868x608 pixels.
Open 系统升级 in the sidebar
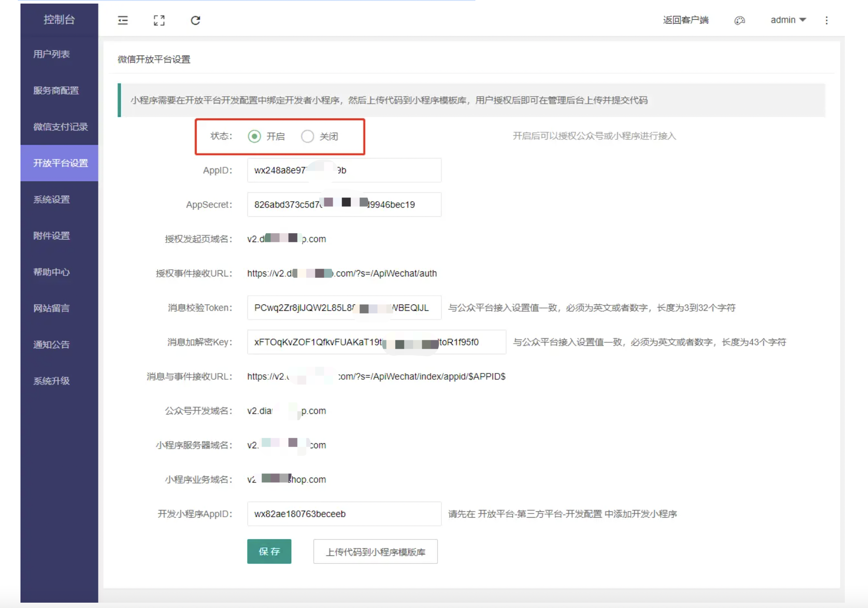(x=59, y=381)
